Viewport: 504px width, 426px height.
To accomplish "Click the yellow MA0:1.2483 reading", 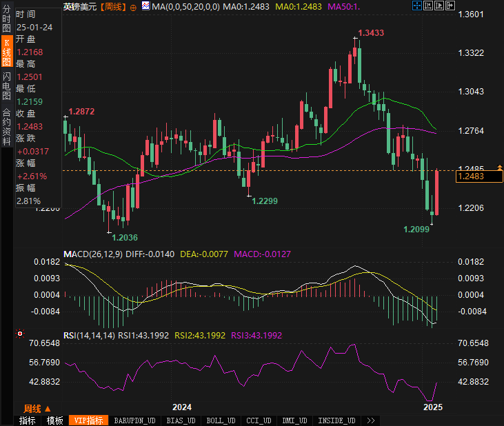I will click(x=299, y=7).
